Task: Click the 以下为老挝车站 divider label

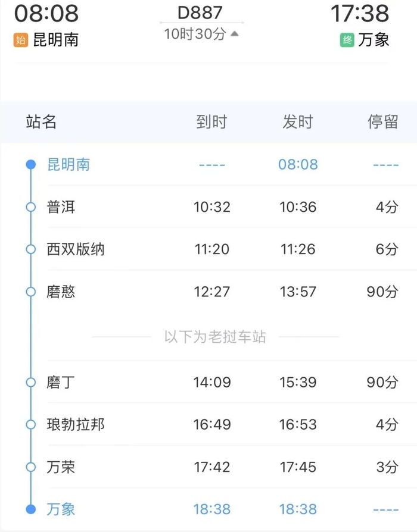Action: click(215, 337)
